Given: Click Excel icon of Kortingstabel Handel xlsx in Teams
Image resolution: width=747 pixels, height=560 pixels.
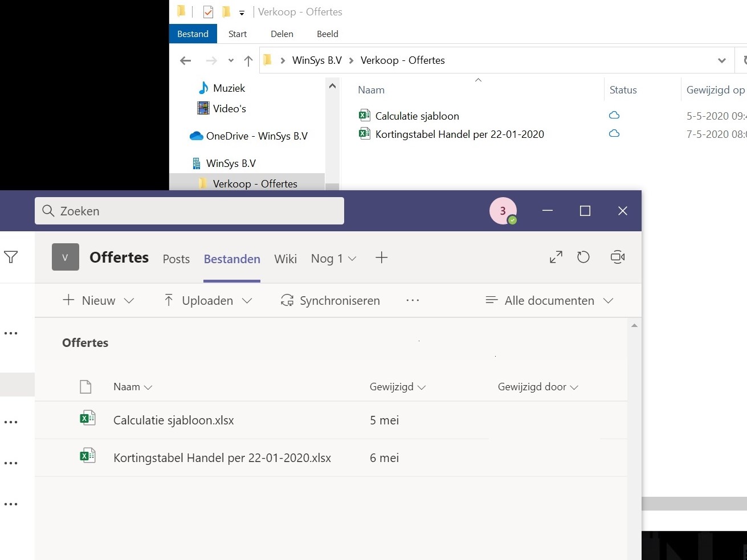Looking at the screenshot, I should (87, 456).
